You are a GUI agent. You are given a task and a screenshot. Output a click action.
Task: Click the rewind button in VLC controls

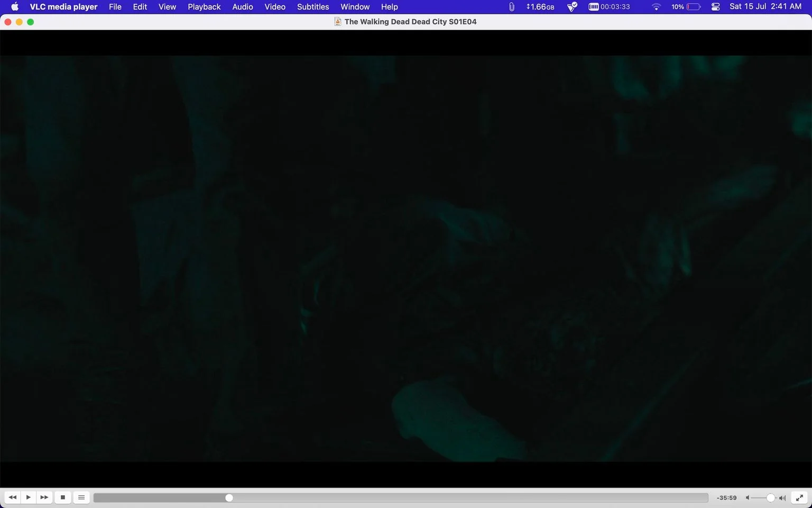point(12,497)
